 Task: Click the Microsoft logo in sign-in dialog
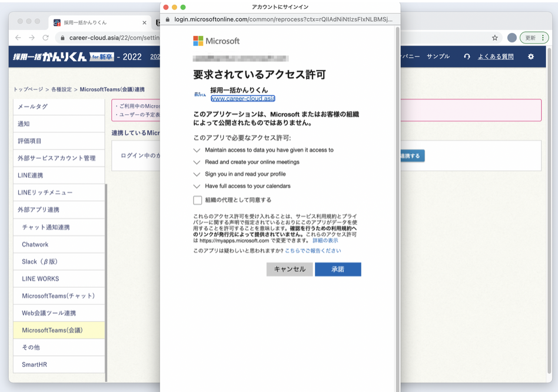217,41
